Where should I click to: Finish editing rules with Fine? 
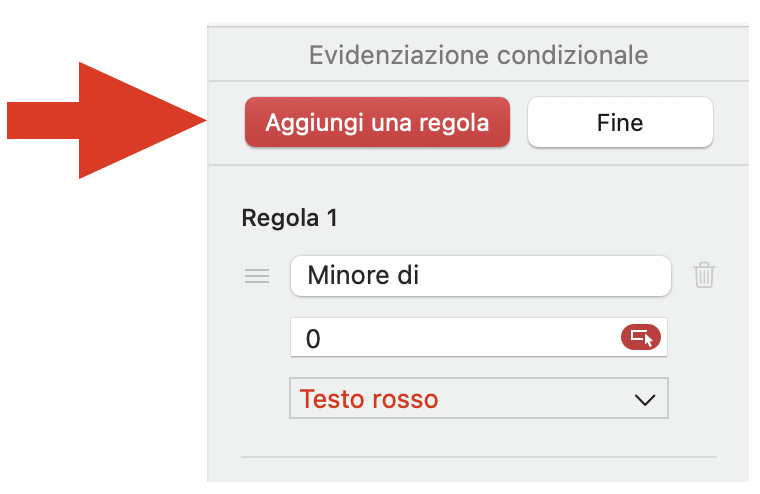(619, 123)
